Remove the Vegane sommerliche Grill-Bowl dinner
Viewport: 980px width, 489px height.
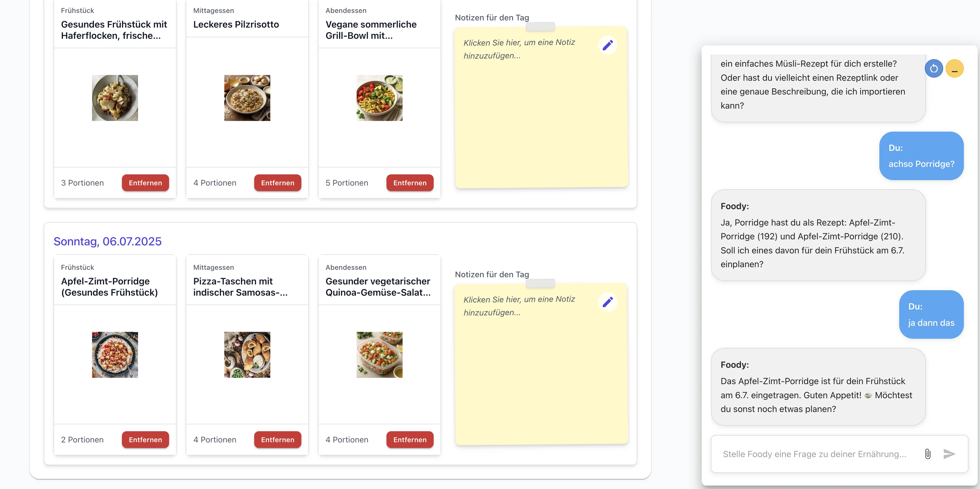point(410,183)
